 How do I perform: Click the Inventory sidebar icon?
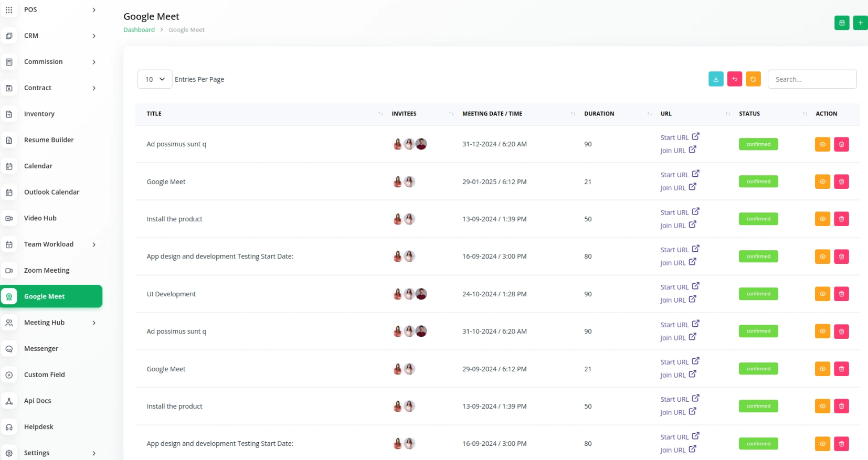tap(9, 114)
